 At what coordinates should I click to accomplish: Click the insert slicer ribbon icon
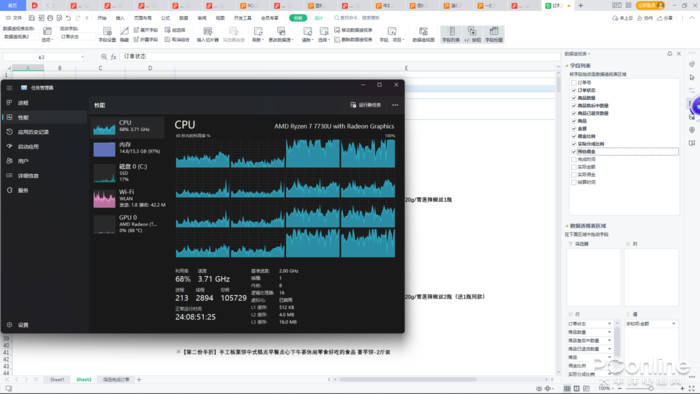(208, 34)
